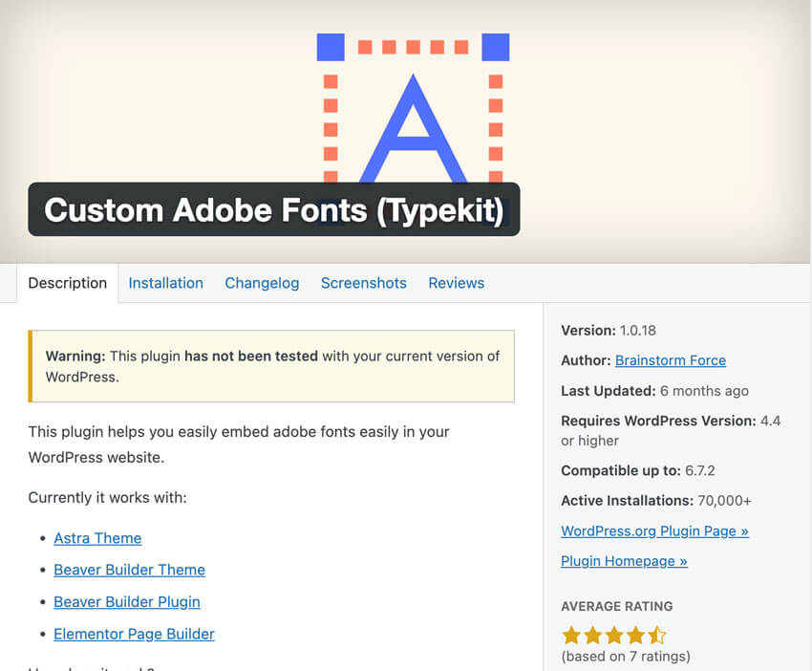
Task: Click the 'has not been tested' warning notice
Action: pos(271,366)
